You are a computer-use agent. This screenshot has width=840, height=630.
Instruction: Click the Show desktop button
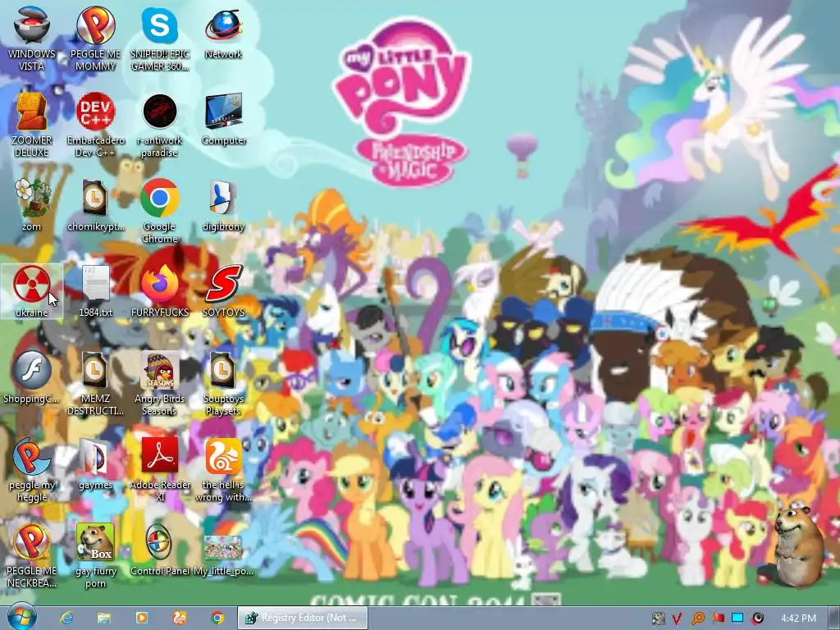(833, 618)
